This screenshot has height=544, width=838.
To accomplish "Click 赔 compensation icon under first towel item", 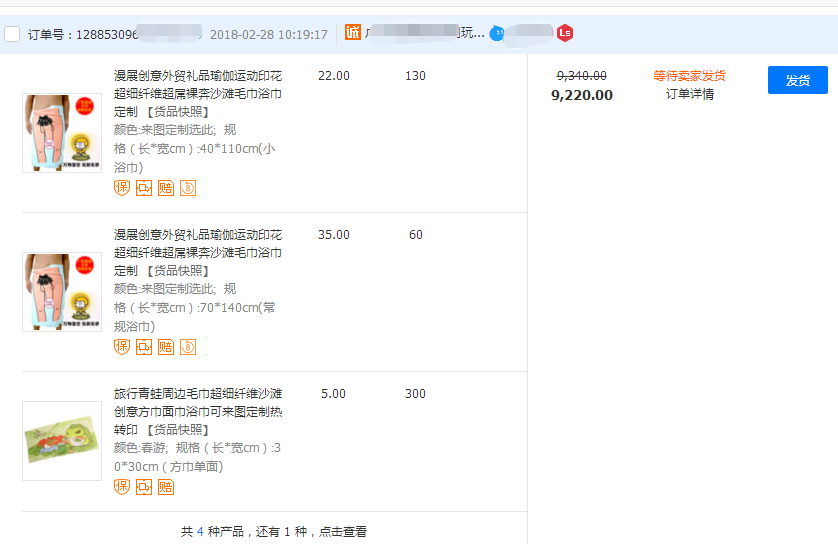I will 166,188.
